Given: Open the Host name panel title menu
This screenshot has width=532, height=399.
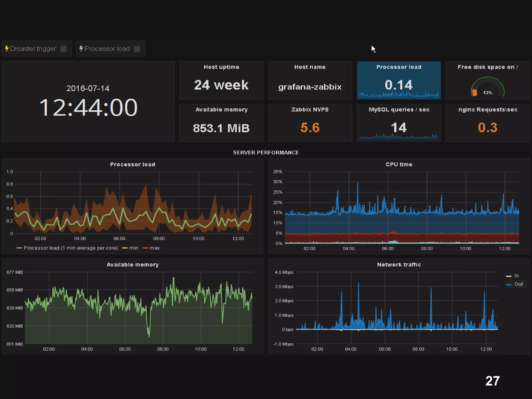Looking at the screenshot, I should click(x=310, y=67).
